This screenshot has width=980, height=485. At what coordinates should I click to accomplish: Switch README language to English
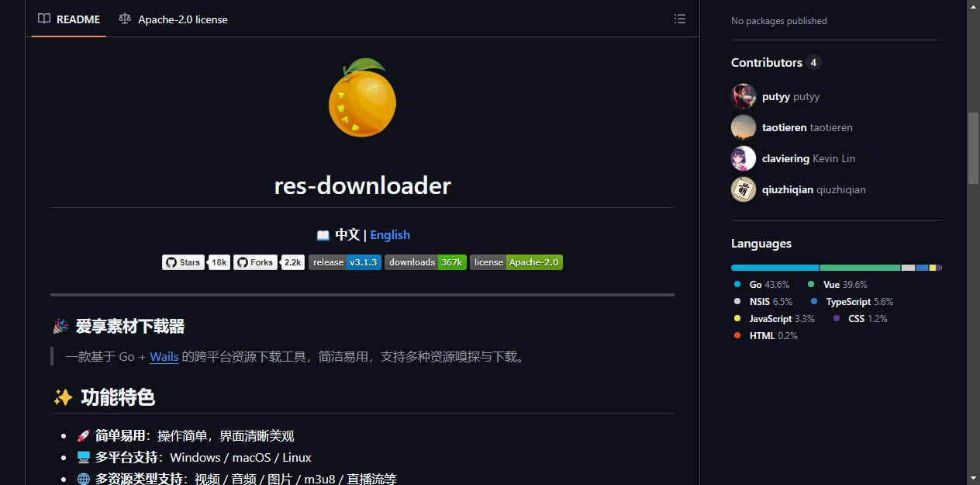pyautogui.click(x=390, y=234)
